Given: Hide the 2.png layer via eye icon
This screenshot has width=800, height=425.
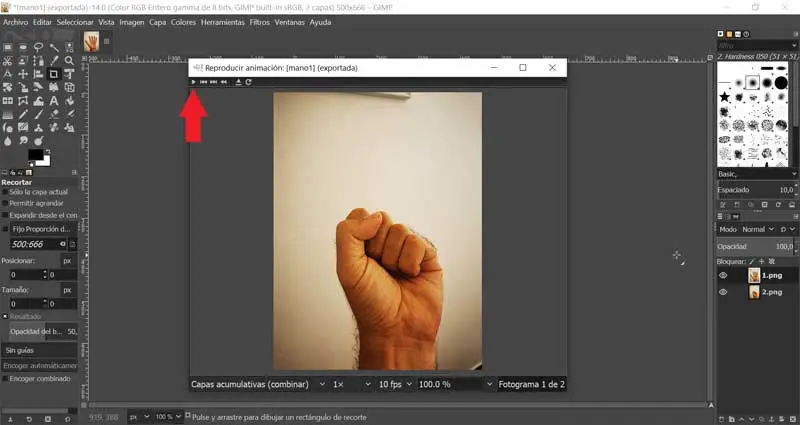Looking at the screenshot, I should (723, 292).
